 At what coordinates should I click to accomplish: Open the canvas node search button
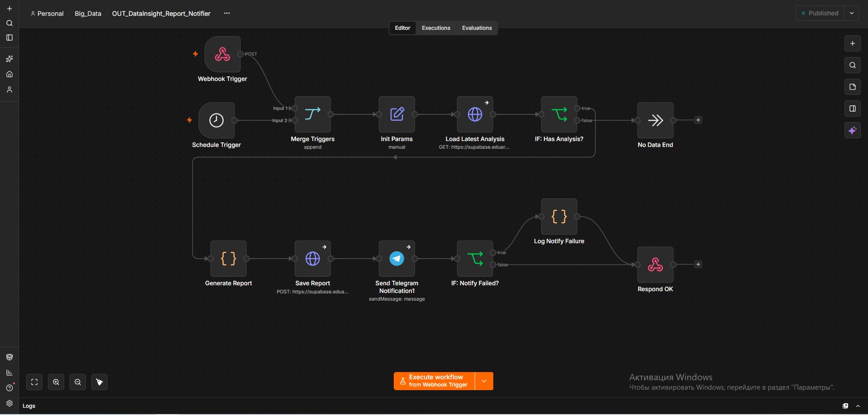point(853,65)
